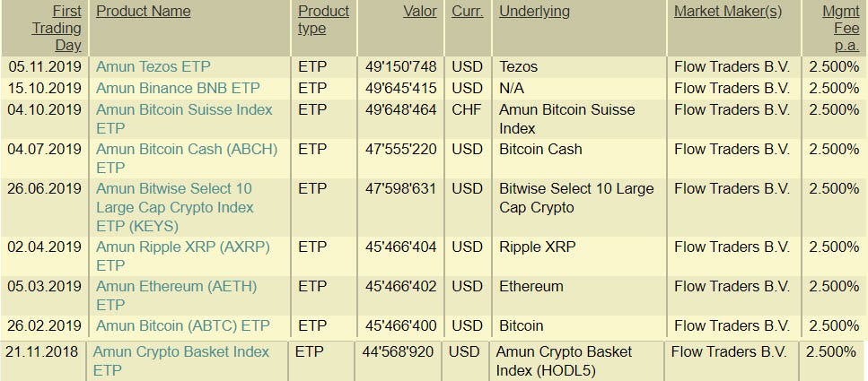
Task: Select the Amun Crypto Basket Index (HODL5) underlying cell
Action: tap(564, 361)
